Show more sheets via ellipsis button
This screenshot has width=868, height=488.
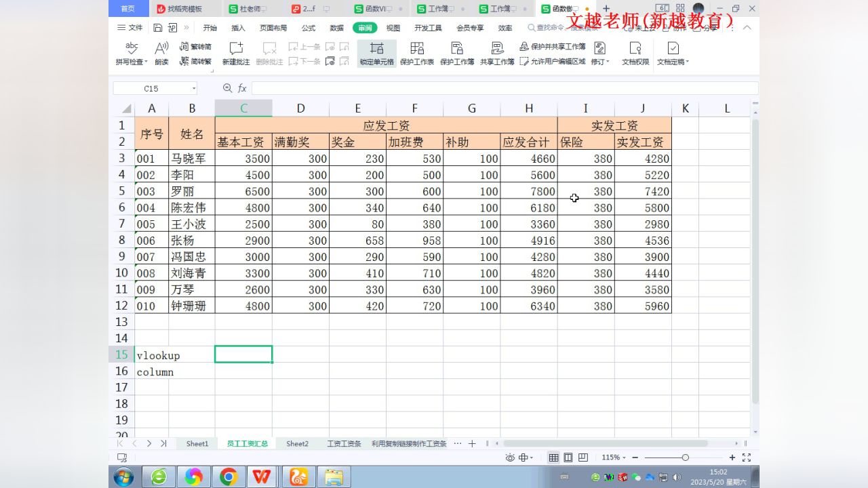[458, 444]
